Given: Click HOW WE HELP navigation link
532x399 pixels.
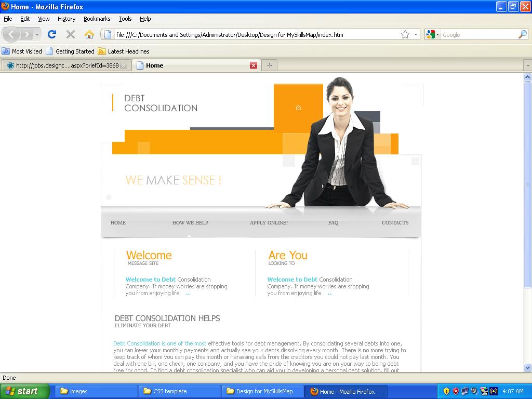Looking at the screenshot, I should 190,222.
